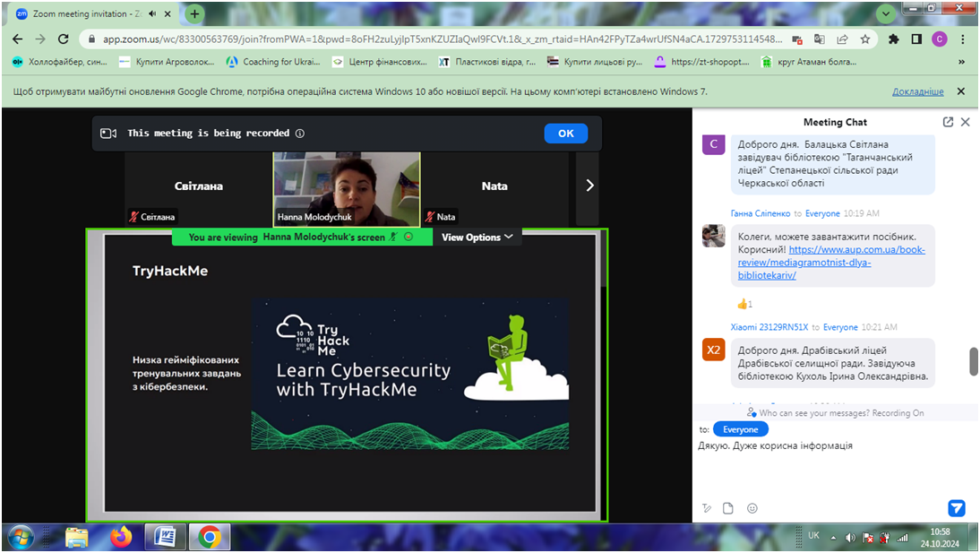Open the aup.com.ua book-review link
This screenshot has width=980, height=553.
831,262
